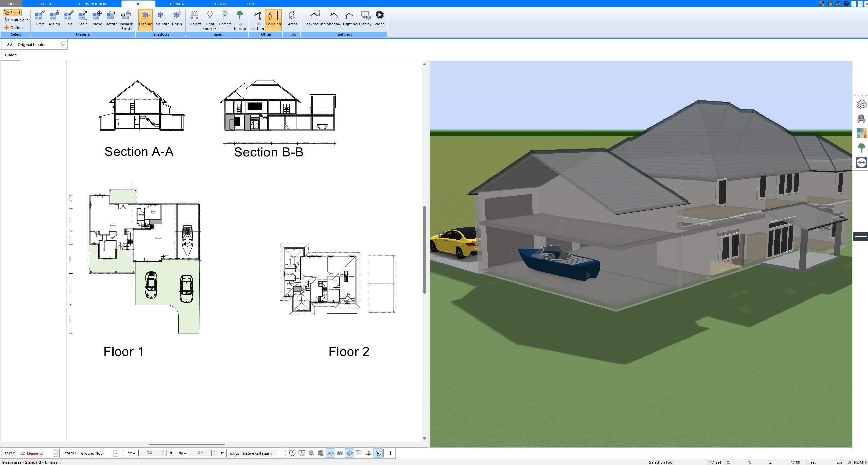Open the Lighting settings
Screen dimensions: 868x465
349,19
